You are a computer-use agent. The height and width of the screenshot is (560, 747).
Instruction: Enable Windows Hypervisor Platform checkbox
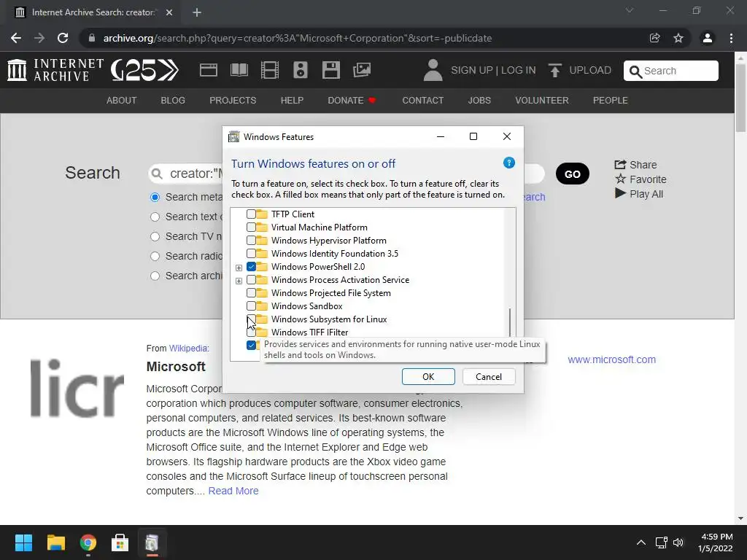coord(251,241)
